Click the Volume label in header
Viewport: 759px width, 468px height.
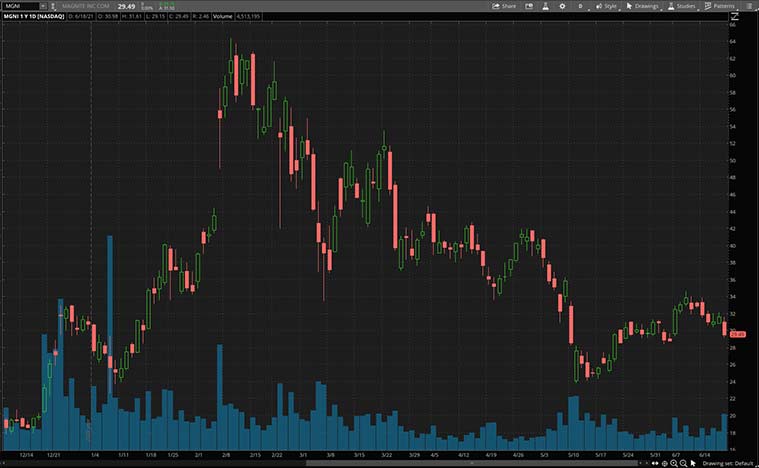point(223,16)
